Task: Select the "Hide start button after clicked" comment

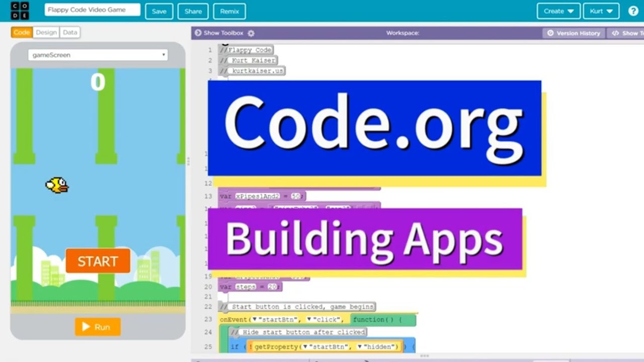Action: click(x=298, y=332)
